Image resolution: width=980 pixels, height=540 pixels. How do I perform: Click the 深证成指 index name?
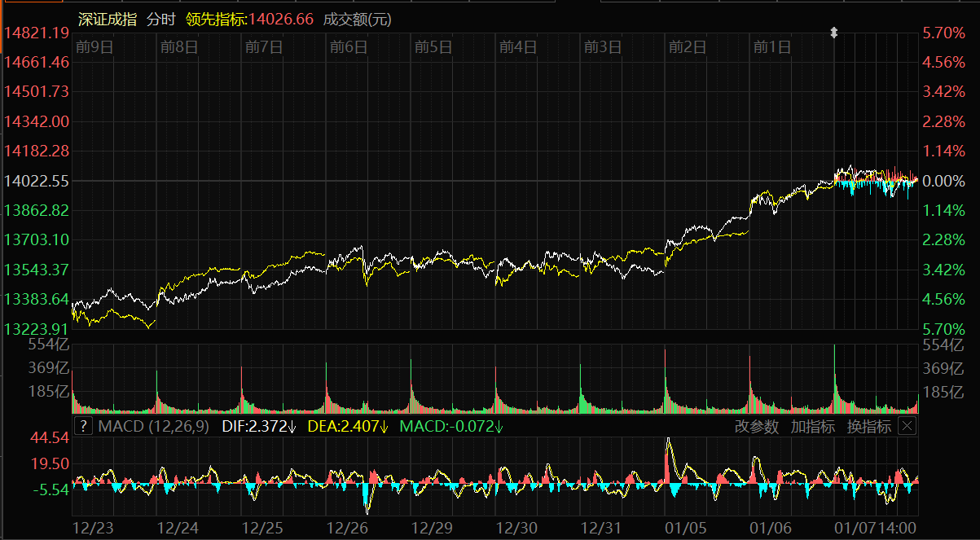[x=108, y=20]
